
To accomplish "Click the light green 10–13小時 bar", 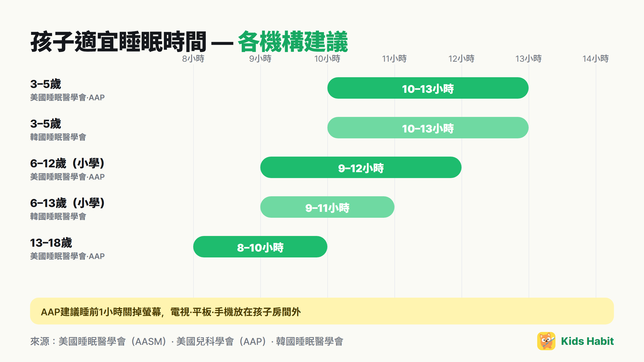I will click(428, 128).
